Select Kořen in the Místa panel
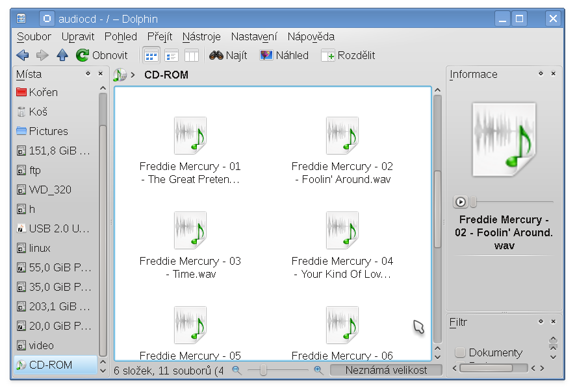Screen dimensions: 575x392 coord(56,92)
